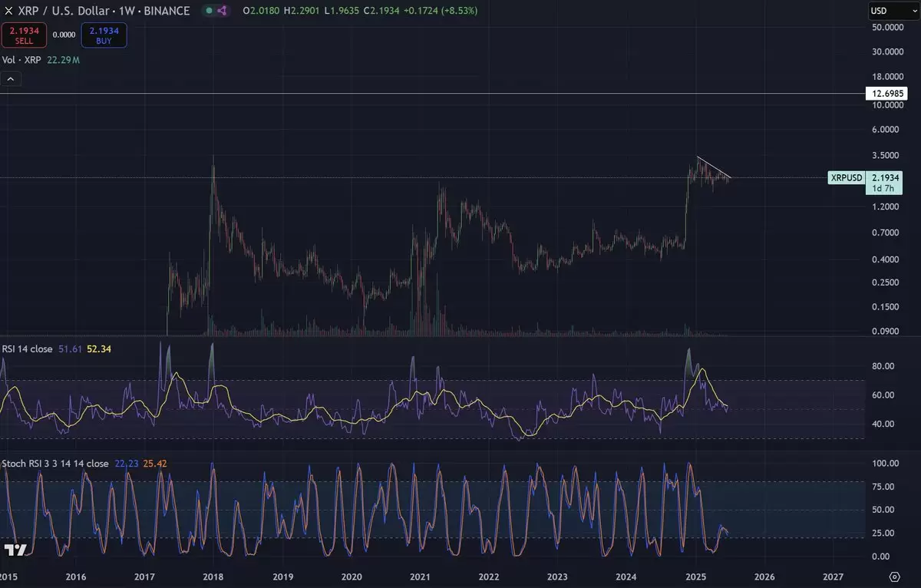
Task: Click the XRPUSD price line label
Action: point(847,178)
